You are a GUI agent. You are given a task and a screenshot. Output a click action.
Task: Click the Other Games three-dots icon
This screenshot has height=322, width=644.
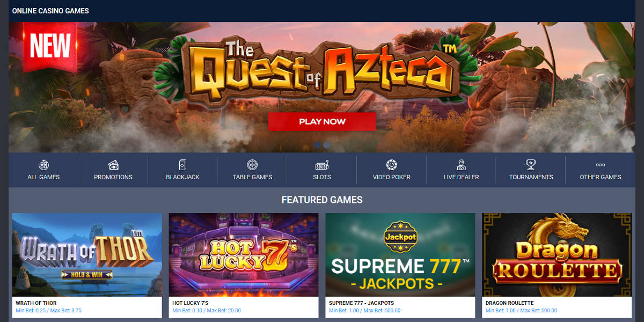click(x=601, y=165)
